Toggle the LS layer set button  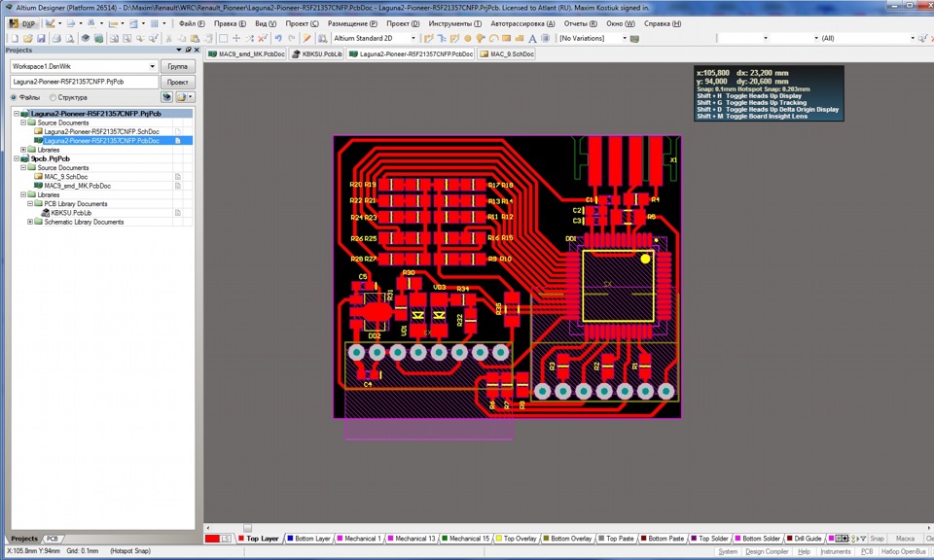(x=225, y=539)
